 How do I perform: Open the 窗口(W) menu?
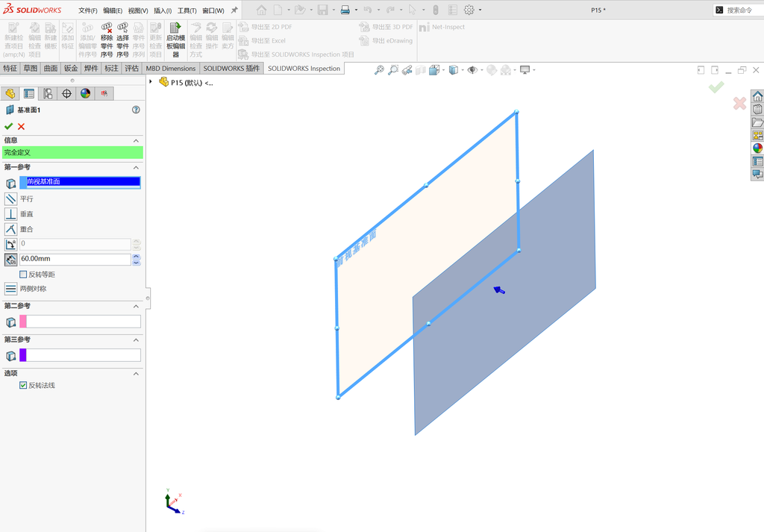coord(213,10)
